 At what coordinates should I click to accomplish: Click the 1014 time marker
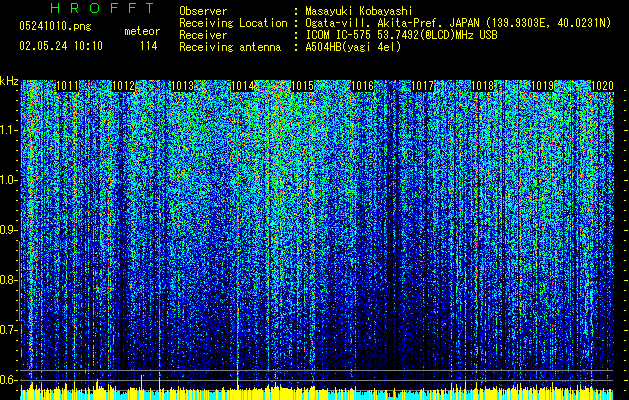242,86
